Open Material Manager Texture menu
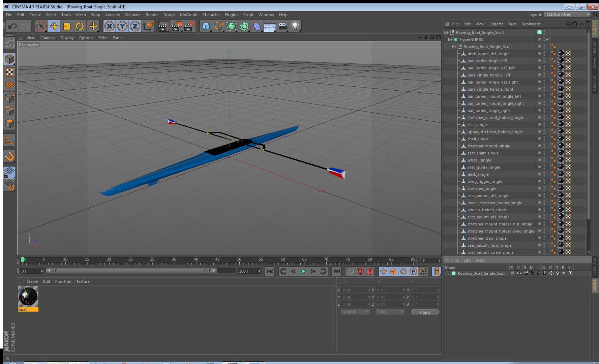 tap(83, 282)
